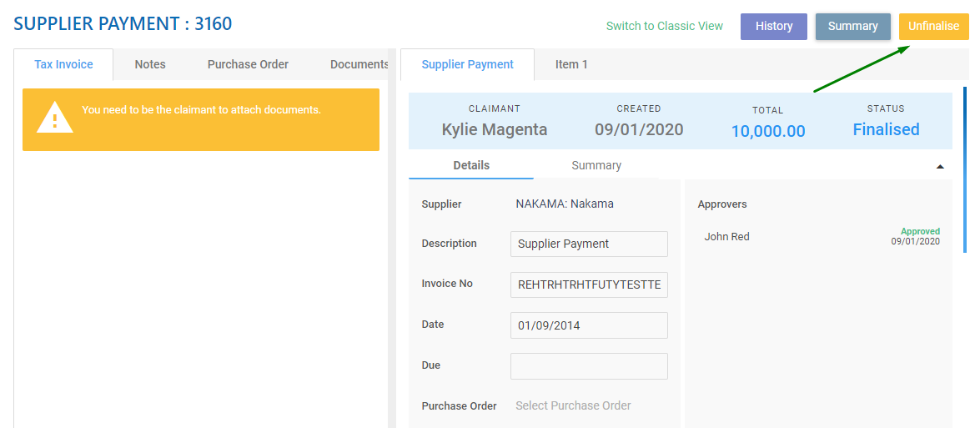
Task: Open the Item 1 tab
Action: [x=571, y=64]
